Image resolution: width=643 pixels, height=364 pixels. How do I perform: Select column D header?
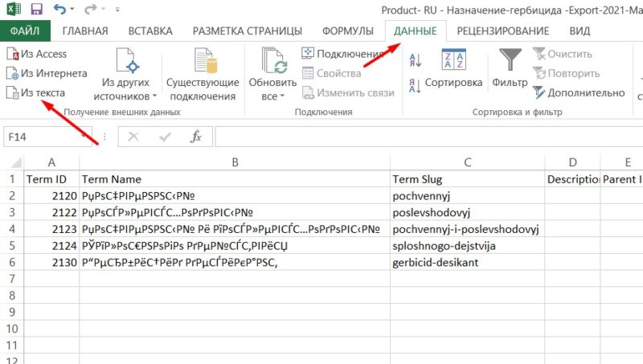(x=572, y=163)
